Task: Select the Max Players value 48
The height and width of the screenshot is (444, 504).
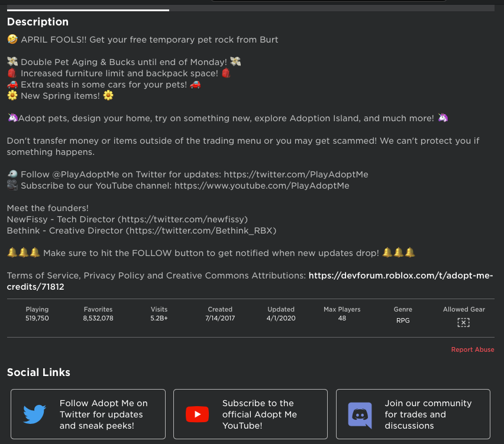Action: pos(342,319)
